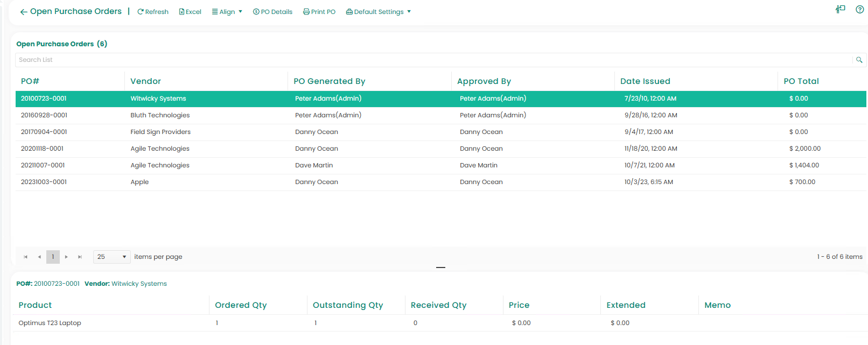Print the selected PO

point(319,12)
